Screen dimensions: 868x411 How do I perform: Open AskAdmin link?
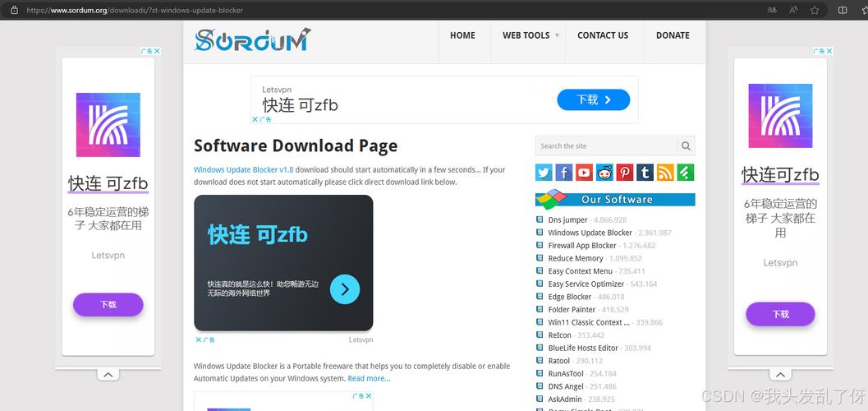coord(565,399)
